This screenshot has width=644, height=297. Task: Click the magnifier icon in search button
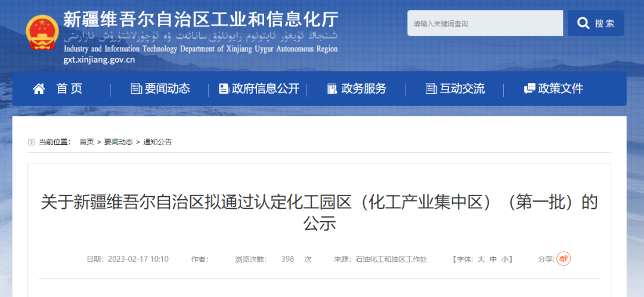point(583,23)
